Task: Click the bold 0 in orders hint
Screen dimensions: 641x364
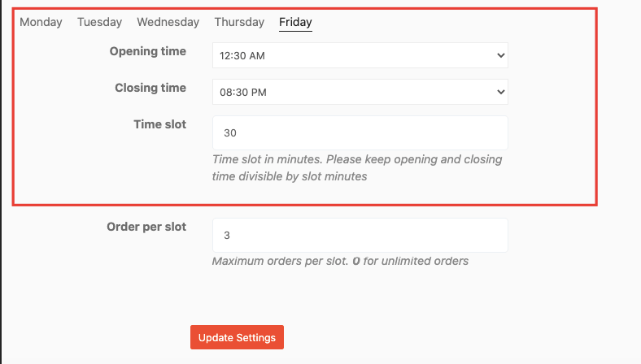Action: click(356, 261)
